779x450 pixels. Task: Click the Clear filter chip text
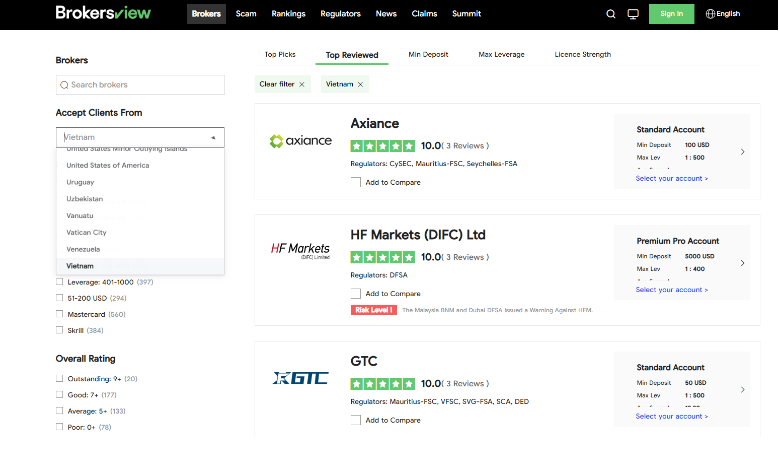coord(277,84)
